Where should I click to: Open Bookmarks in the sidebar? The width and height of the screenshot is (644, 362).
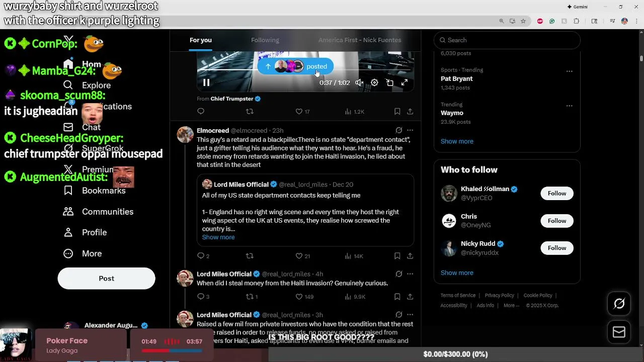click(94, 191)
